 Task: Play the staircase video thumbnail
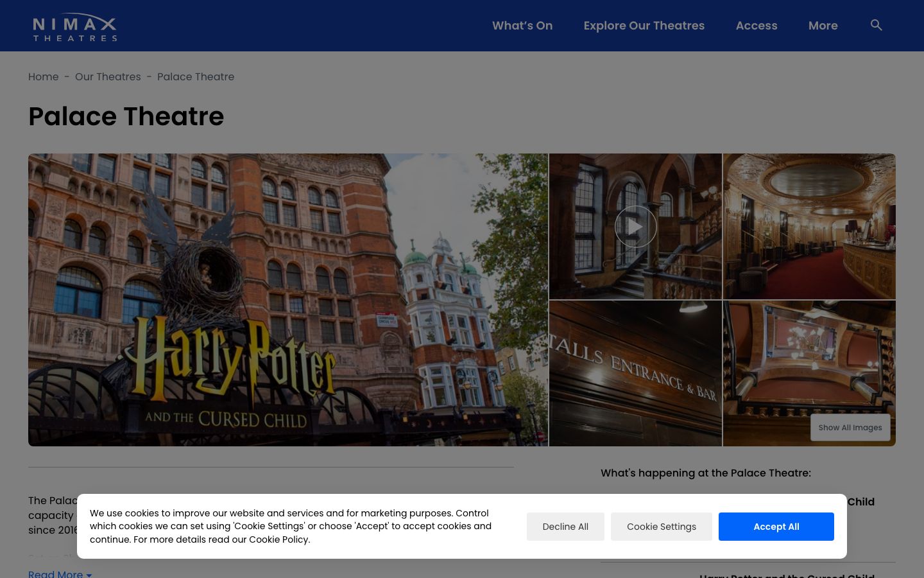coord(635,227)
